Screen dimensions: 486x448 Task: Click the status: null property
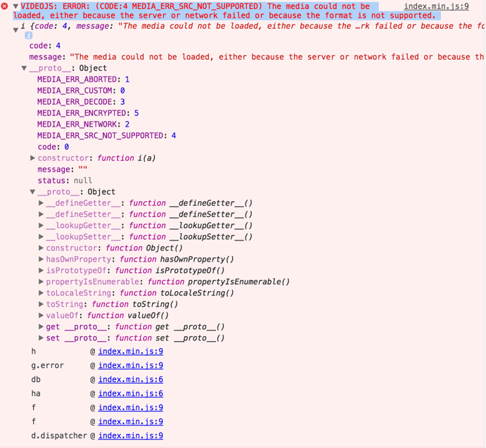[x=65, y=181]
